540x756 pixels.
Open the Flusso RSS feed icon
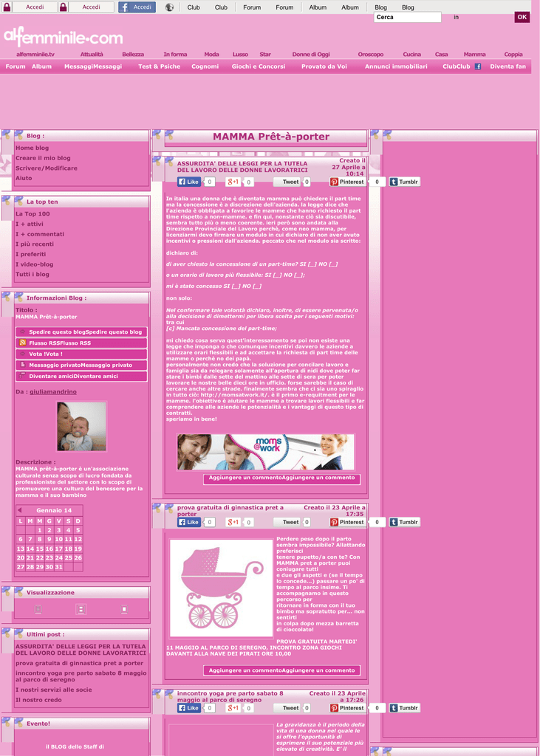click(23, 343)
